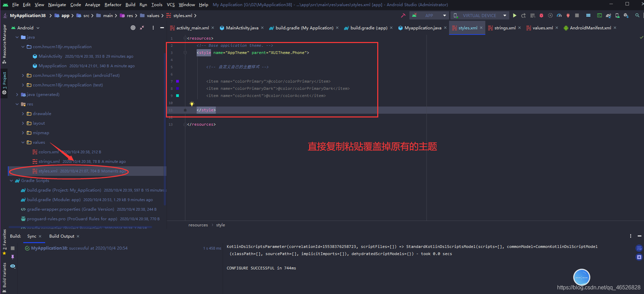
Task: Open the VIRTUAL DEVICE selector dropdown
Action: pos(479,15)
